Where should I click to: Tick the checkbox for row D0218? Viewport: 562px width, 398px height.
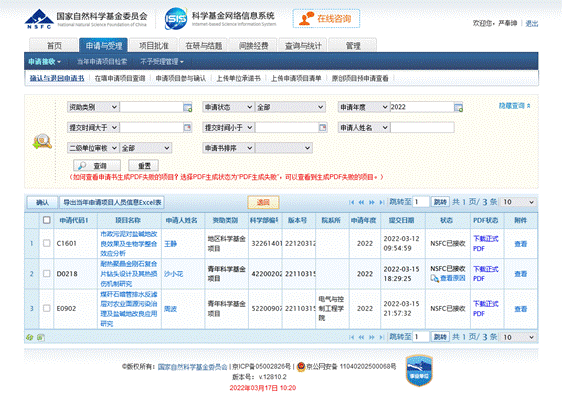point(47,274)
